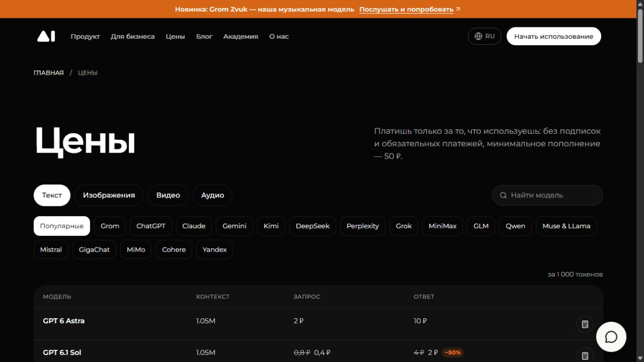Click the GPT 6 Astra model name
Viewport: 644px width, 362px height.
(x=64, y=321)
